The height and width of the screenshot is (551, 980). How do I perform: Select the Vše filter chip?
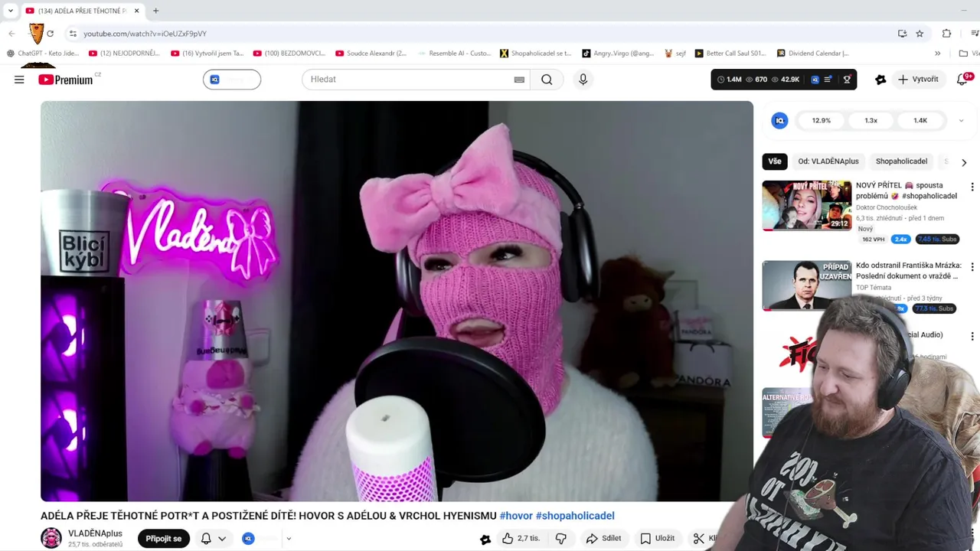[x=775, y=161]
